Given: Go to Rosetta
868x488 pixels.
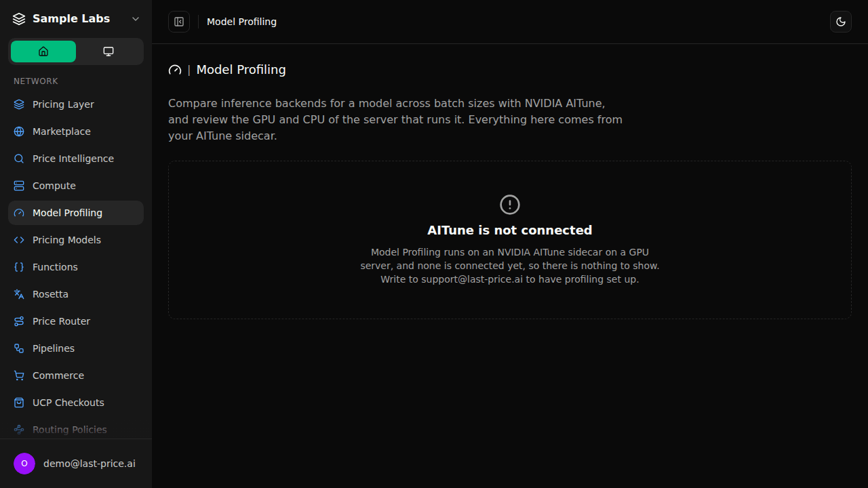Looking at the screenshot, I should 76,294.
